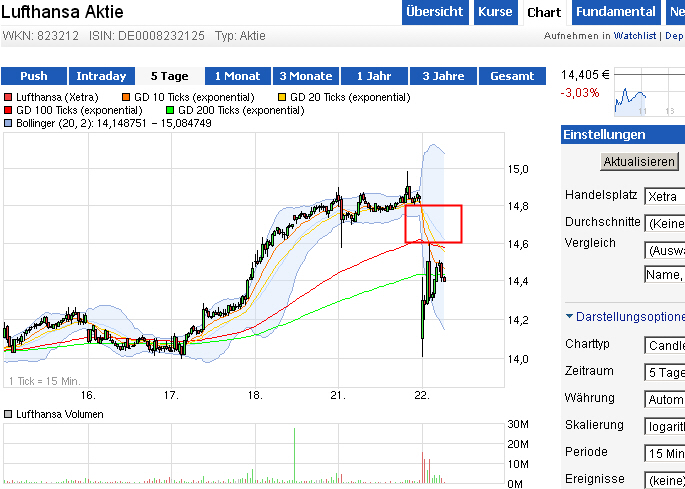Select the 1 Monat time range

coord(237,76)
